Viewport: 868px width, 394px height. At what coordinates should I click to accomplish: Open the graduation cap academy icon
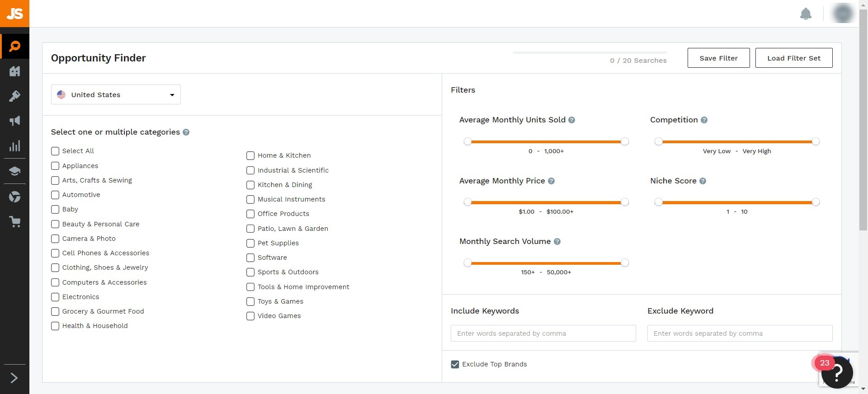click(x=15, y=171)
